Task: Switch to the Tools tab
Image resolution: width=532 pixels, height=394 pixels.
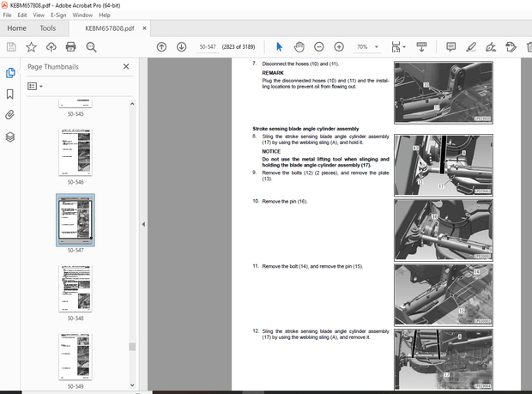Action: pyautogui.click(x=47, y=28)
